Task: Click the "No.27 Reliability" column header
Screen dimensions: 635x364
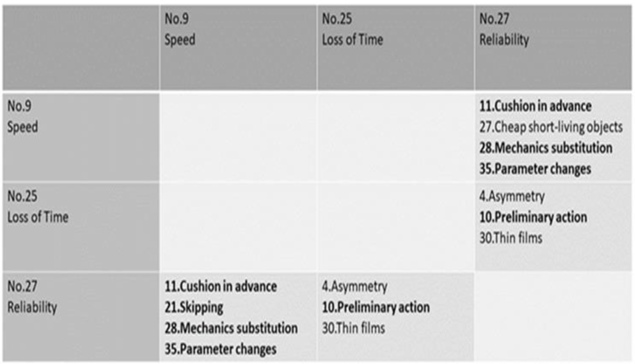Action: click(x=504, y=29)
